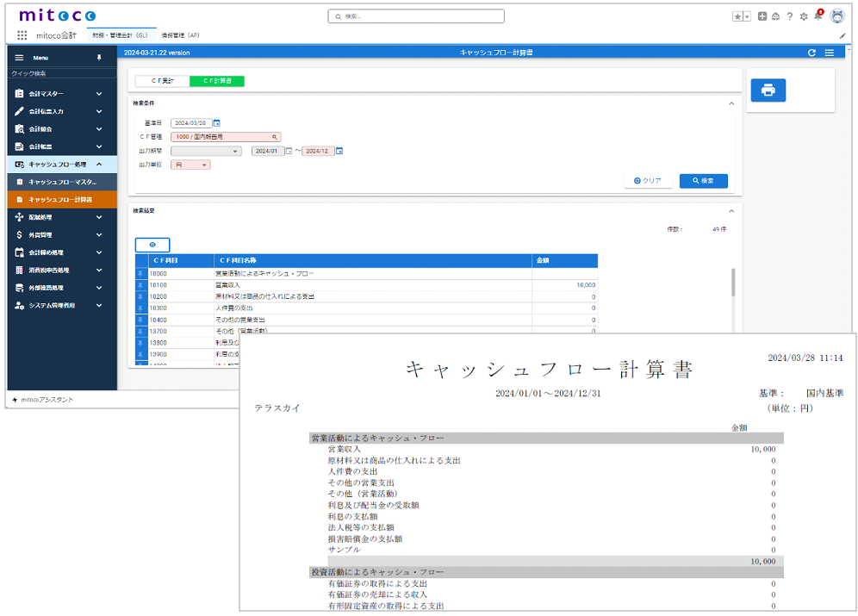This screenshot has height=616, width=858.
Task: Click the pin icon on row 10000
Action: [140, 273]
